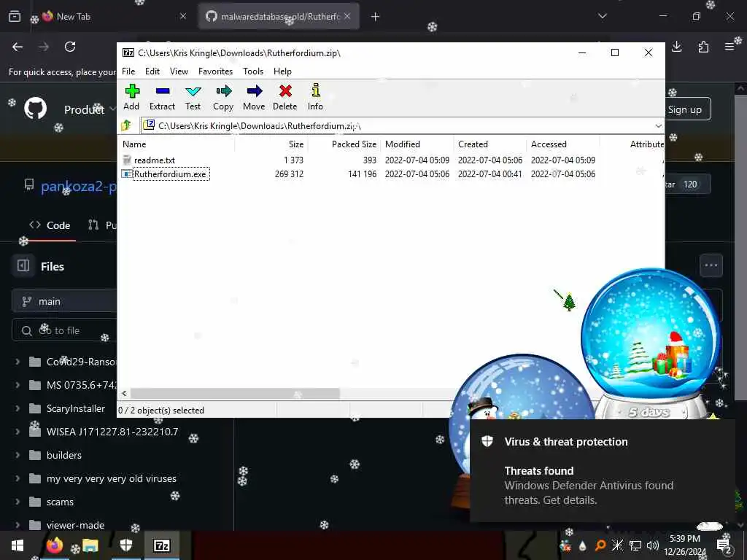Expand the ScaryInstaller folder
The image size is (747, 560).
click(18, 408)
